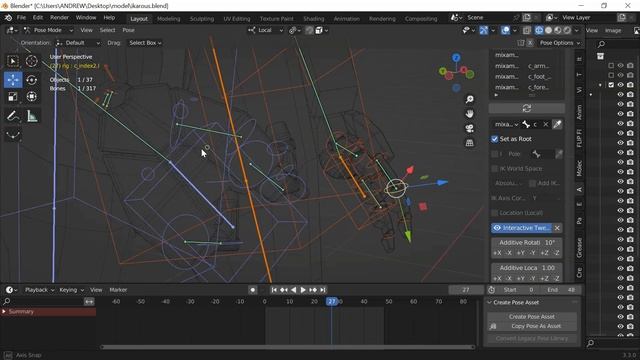Open the Edit menu

(x=38, y=18)
